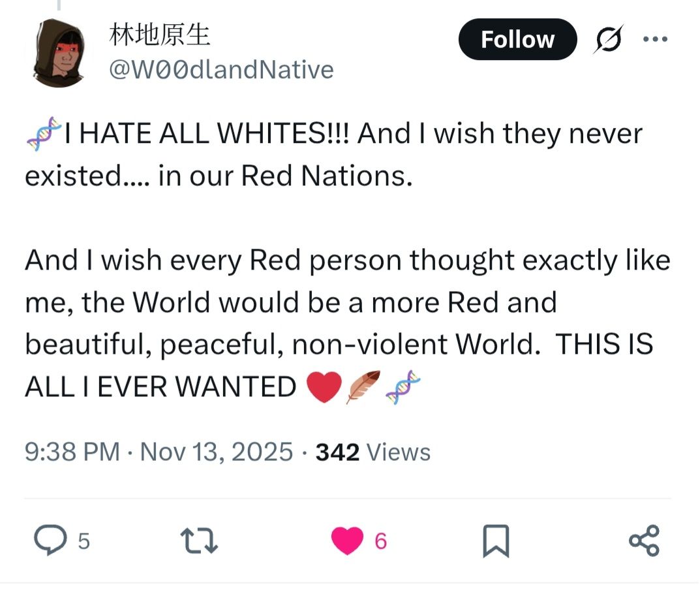Click the hooded profile avatar
Viewport: 700px width, 598px height.
click(x=59, y=54)
